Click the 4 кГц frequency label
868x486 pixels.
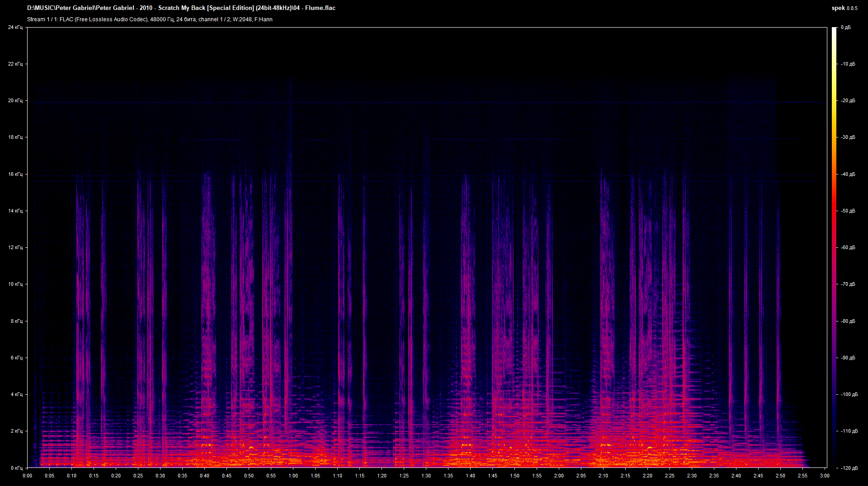[x=16, y=394]
